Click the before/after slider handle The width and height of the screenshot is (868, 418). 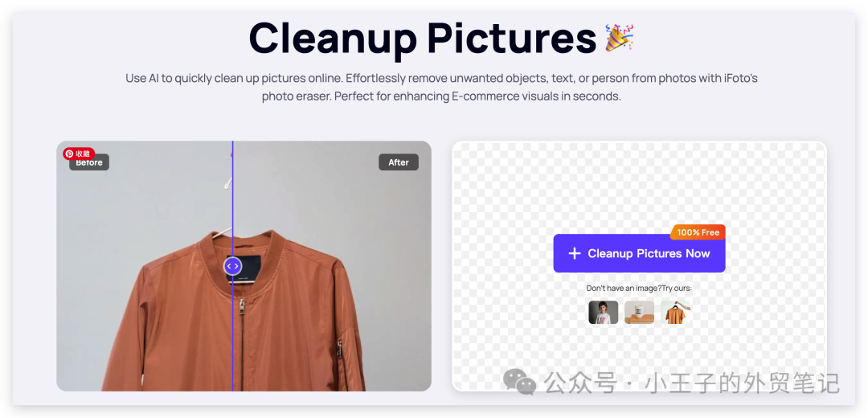click(x=233, y=266)
